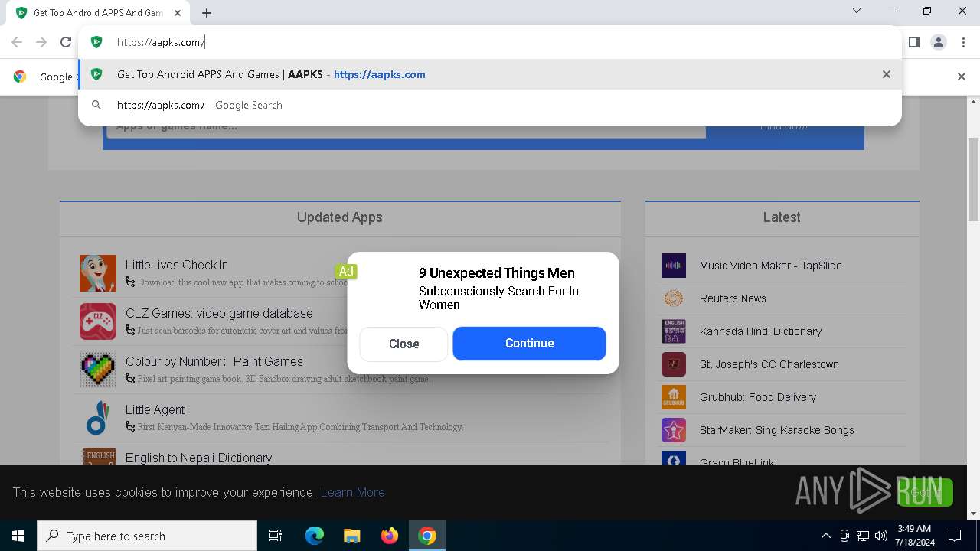This screenshot has width=980, height=551.
Task: Open Kannada Hindi Dictionary icon
Action: (x=674, y=331)
